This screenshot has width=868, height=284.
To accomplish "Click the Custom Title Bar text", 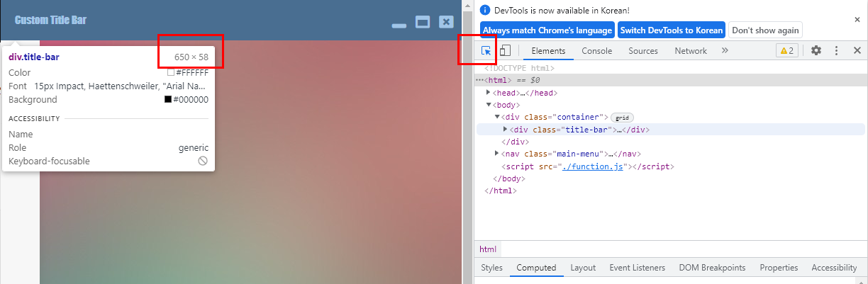I will click(50, 20).
